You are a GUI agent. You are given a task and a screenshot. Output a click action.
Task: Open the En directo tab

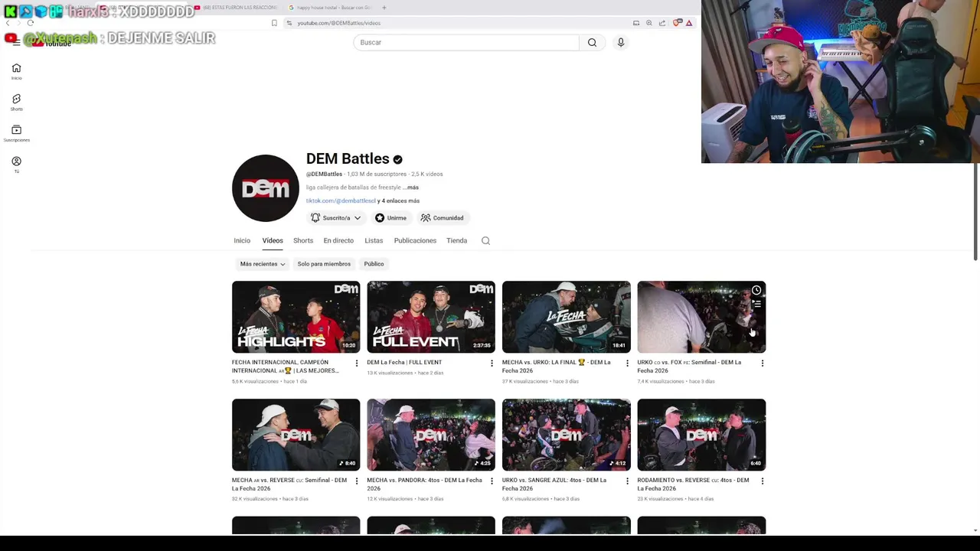(338, 240)
